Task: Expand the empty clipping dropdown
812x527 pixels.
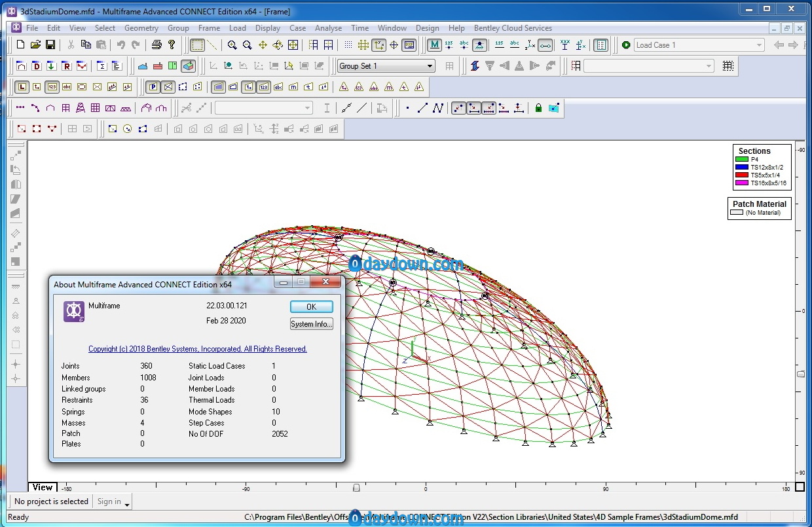Action: click(x=649, y=66)
